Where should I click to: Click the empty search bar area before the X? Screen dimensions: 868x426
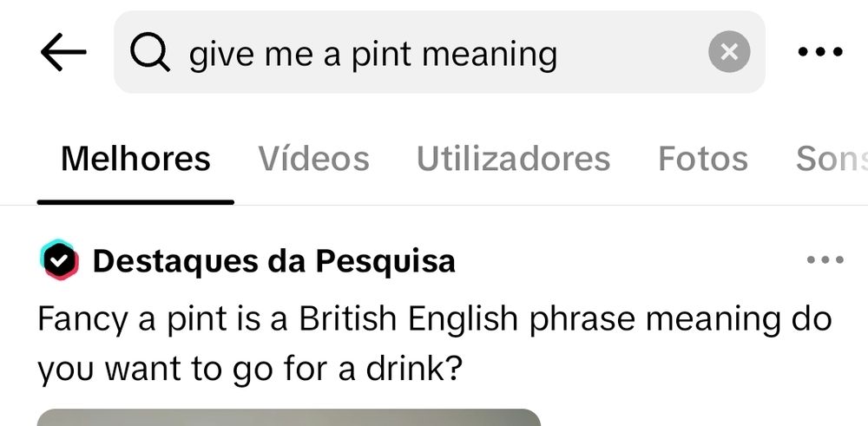[x=634, y=54]
